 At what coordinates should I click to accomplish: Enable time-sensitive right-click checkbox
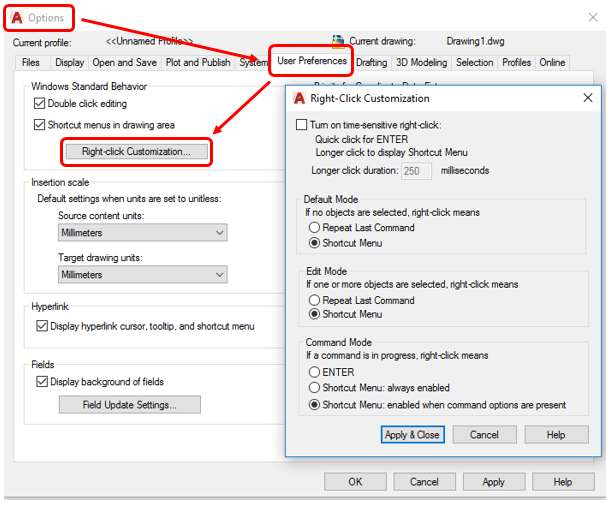pos(303,125)
